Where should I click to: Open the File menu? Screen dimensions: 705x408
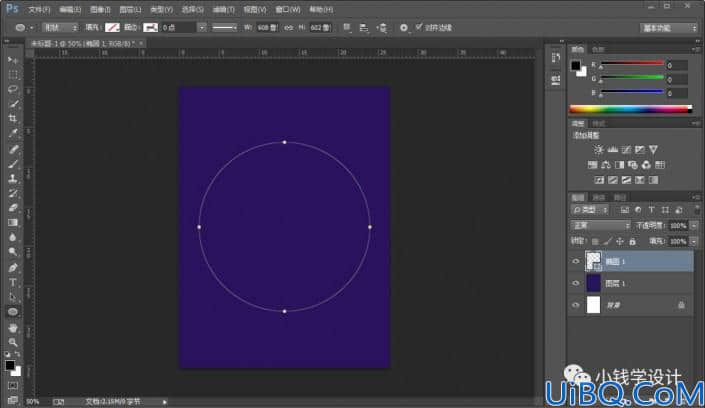[x=39, y=9]
